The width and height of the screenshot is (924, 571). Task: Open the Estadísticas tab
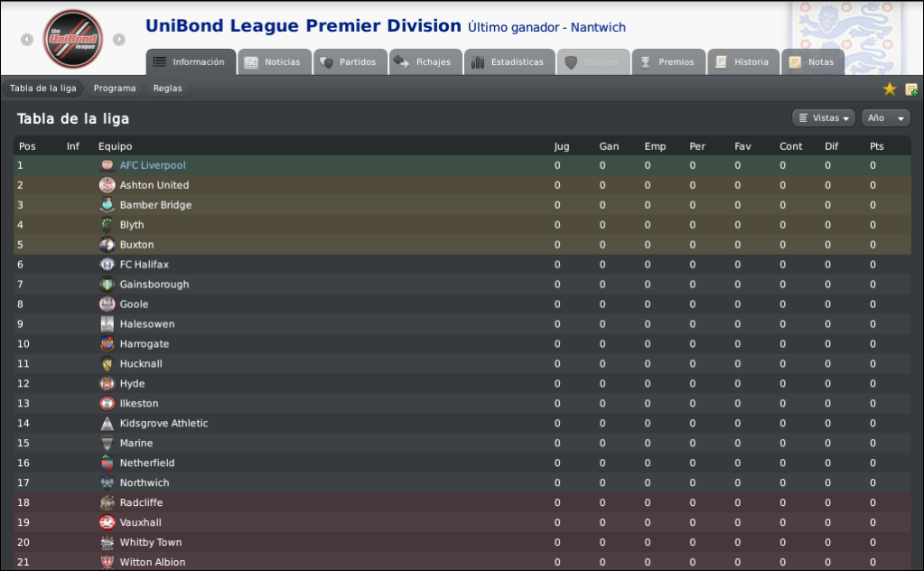(x=509, y=61)
